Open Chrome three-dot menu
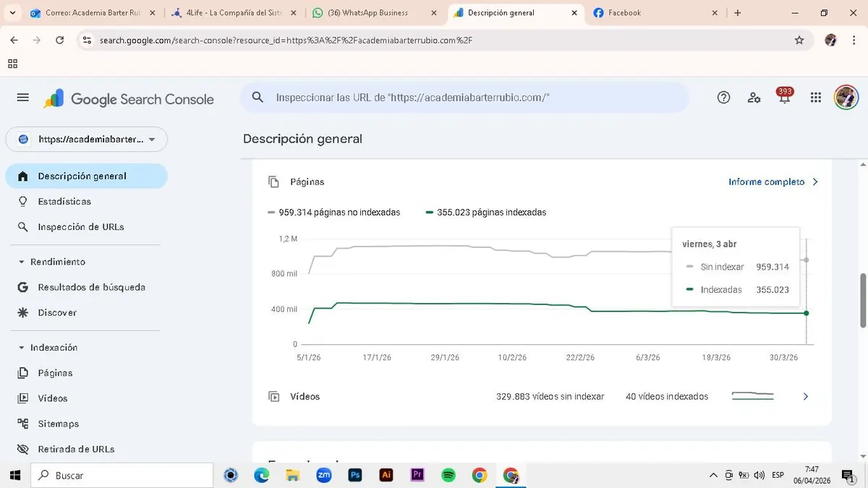Viewport: 868px width, 488px height. (x=854, y=40)
